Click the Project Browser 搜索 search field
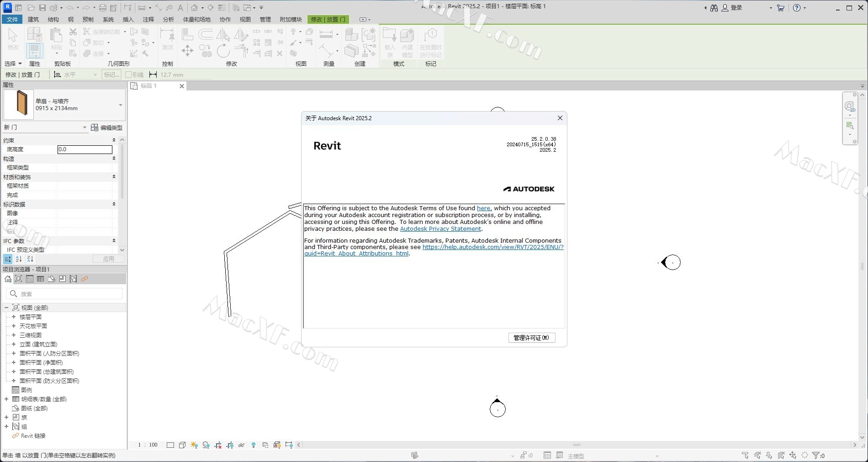Viewport: 868px width, 462px height. [64, 294]
